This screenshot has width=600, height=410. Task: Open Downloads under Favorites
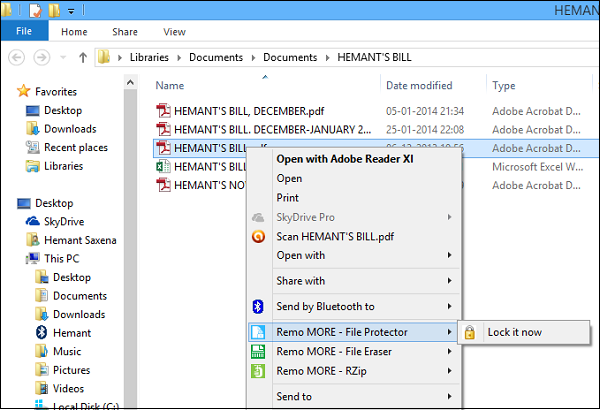pyautogui.click(x=70, y=129)
